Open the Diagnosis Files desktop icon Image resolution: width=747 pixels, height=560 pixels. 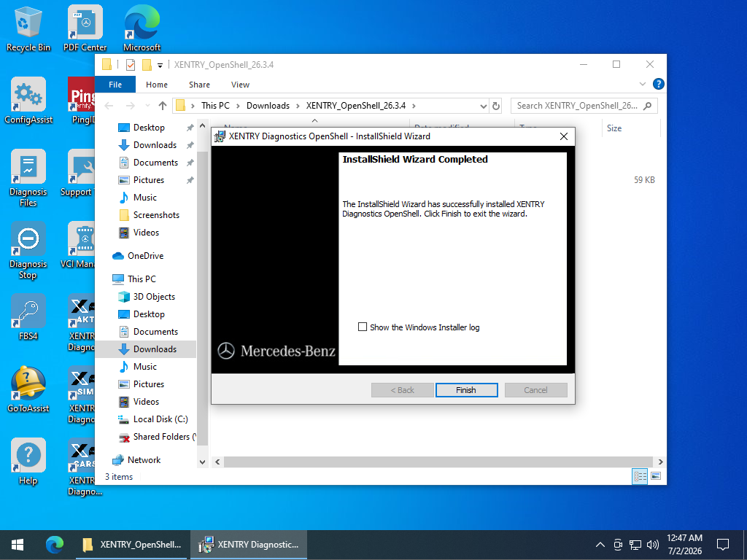(28, 178)
